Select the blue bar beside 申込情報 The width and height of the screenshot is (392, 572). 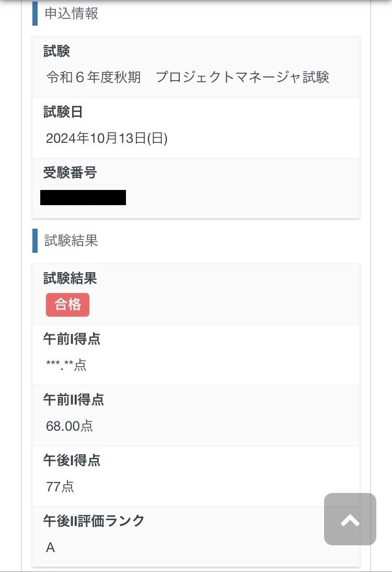[x=34, y=15]
